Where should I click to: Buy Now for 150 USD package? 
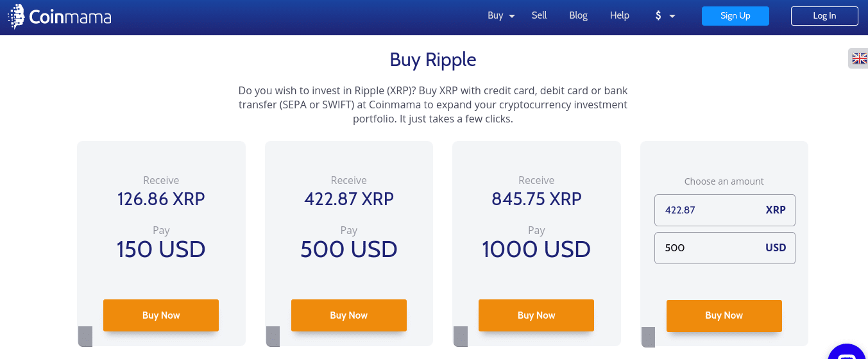point(161,315)
